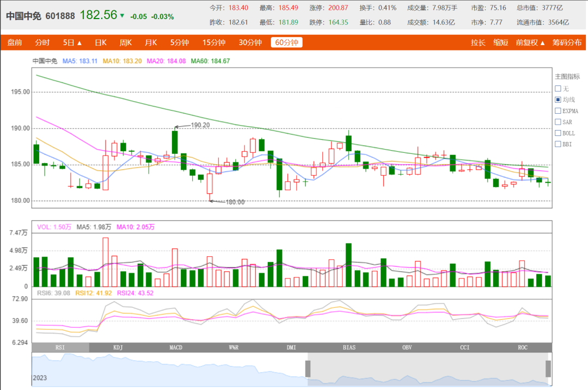Select the 15分钟 timeframe tab
The image size is (588, 390).
(x=214, y=43)
